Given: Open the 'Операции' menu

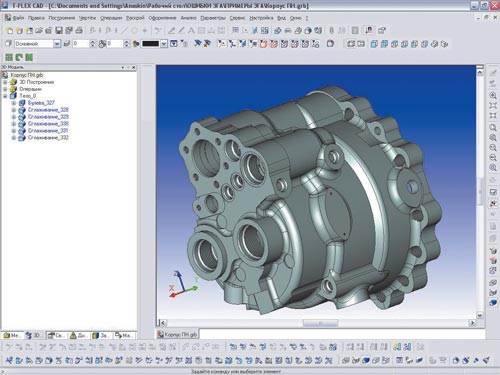Looking at the screenshot, I should (x=111, y=18).
